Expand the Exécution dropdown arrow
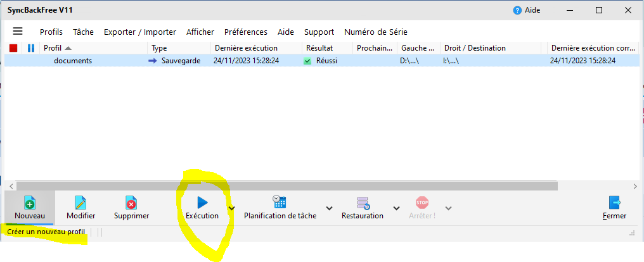The height and width of the screenshot is (262, 644). (x=232, y=208)
